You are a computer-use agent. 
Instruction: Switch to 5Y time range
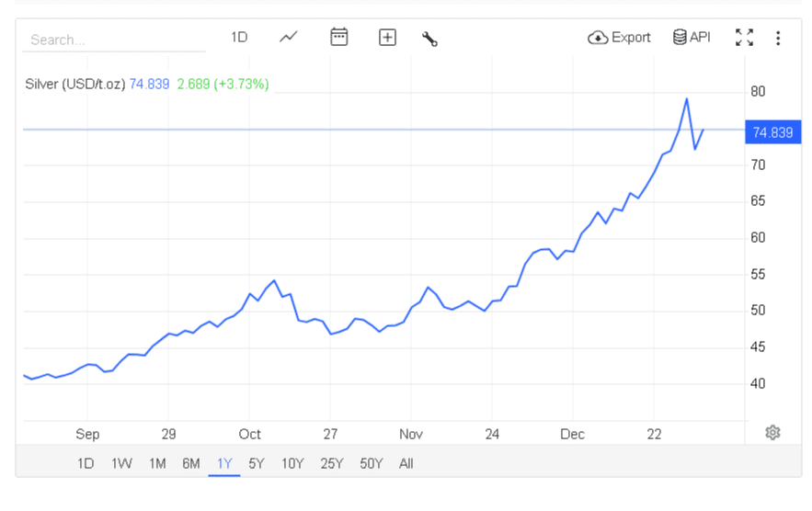(257, 463)
